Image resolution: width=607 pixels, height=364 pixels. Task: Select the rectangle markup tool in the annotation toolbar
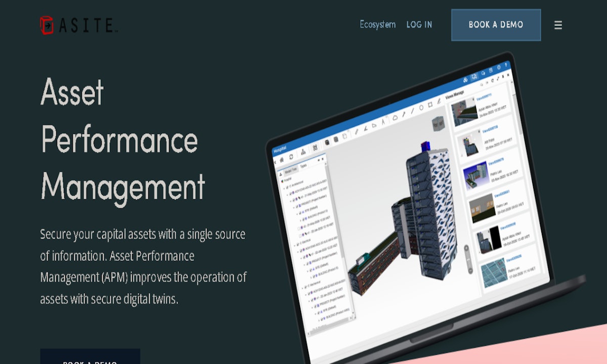click(430, 105)
